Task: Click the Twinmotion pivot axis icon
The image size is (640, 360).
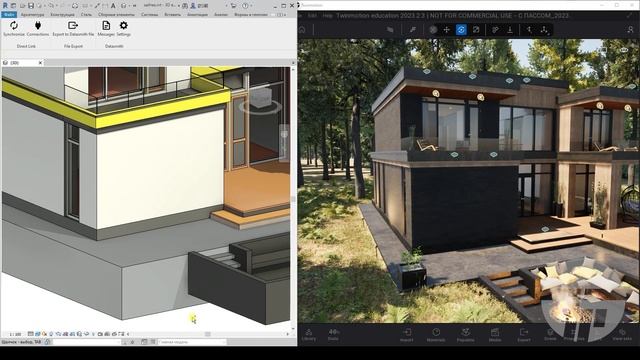Action: (529, 30)
